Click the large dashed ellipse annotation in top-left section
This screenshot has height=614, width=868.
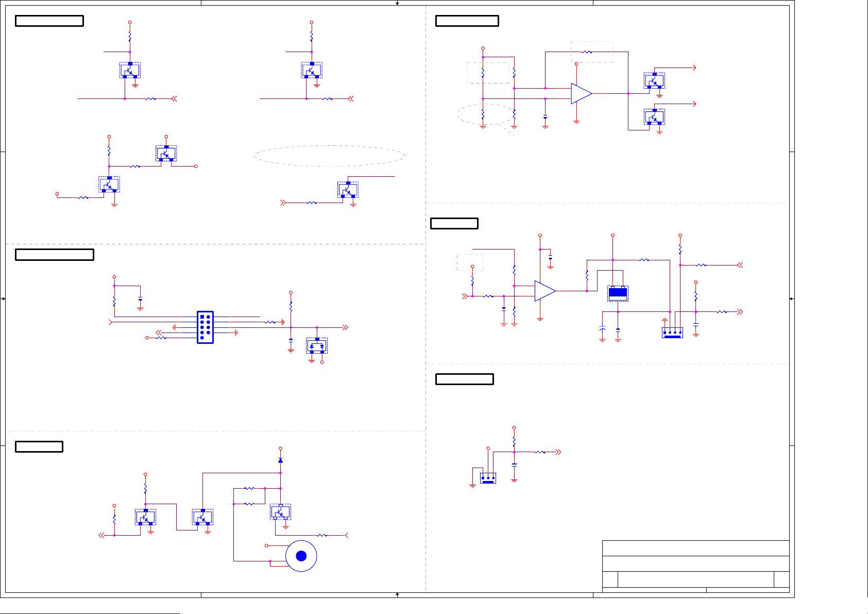[x=330, y=156]
